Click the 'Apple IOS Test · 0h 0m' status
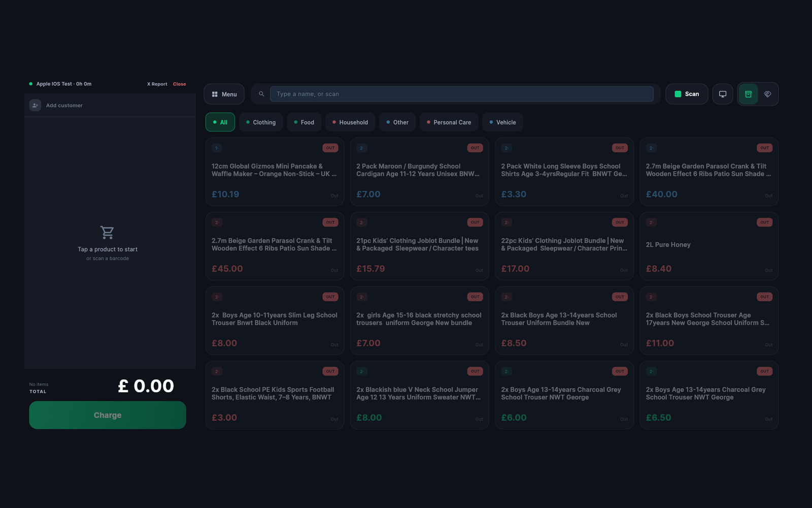Viewport: 812px width, 508px height. pos(63,84)
